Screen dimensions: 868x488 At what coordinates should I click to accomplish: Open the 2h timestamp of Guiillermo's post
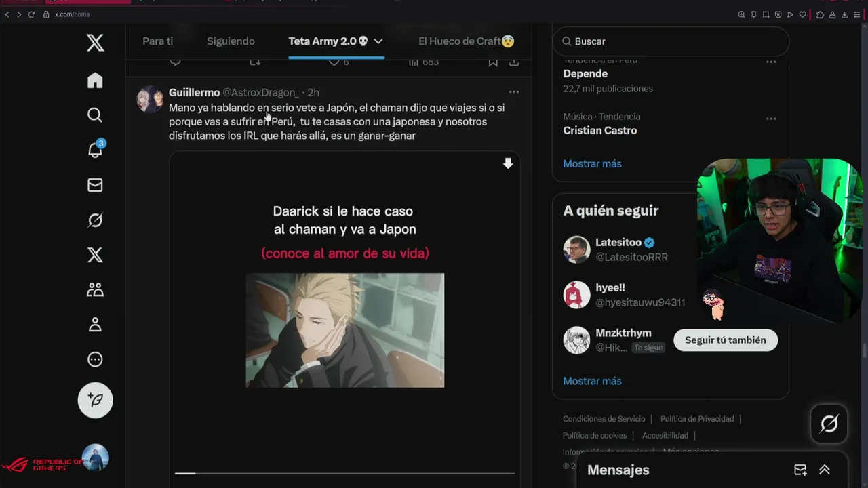pos(313,92)
